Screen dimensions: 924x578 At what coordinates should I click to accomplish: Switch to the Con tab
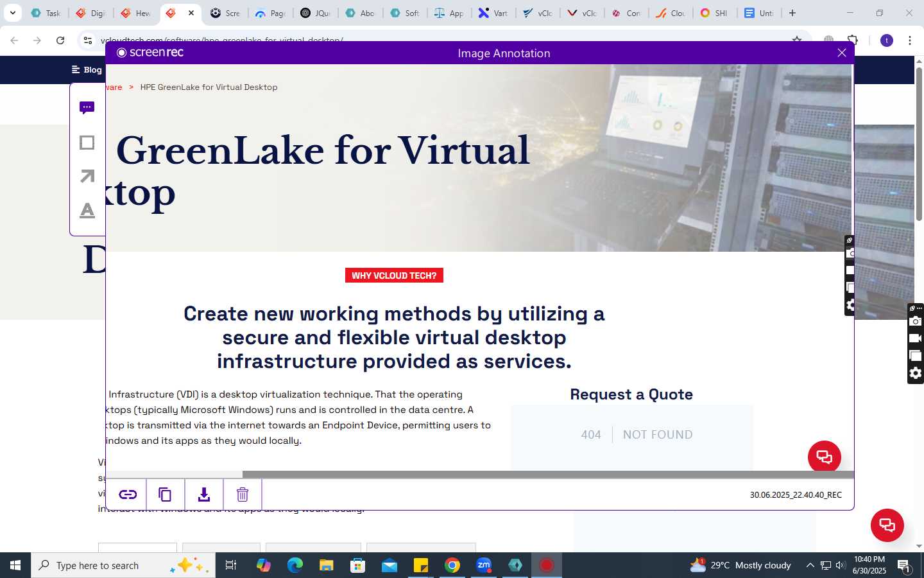point(626,13)
